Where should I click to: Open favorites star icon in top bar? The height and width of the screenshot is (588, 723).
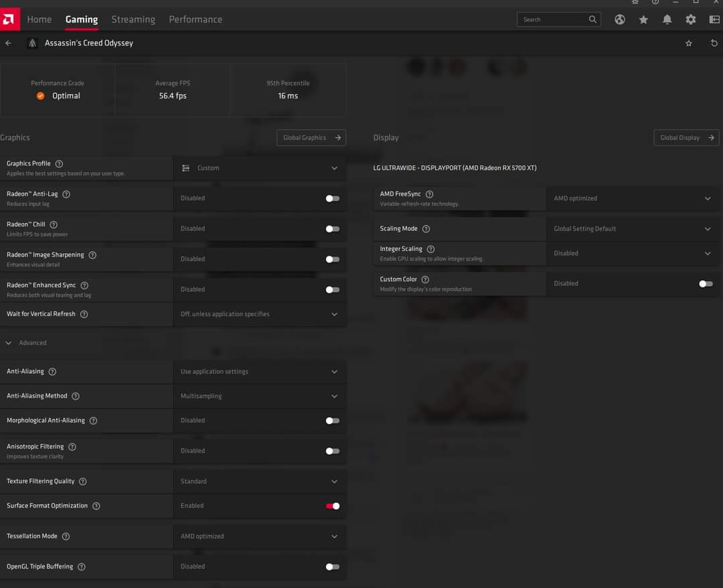click(643, 19)
